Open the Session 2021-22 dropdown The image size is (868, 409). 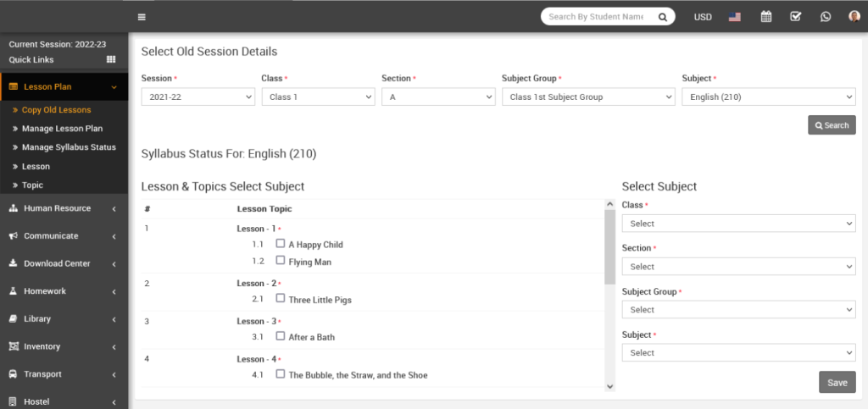198,97
